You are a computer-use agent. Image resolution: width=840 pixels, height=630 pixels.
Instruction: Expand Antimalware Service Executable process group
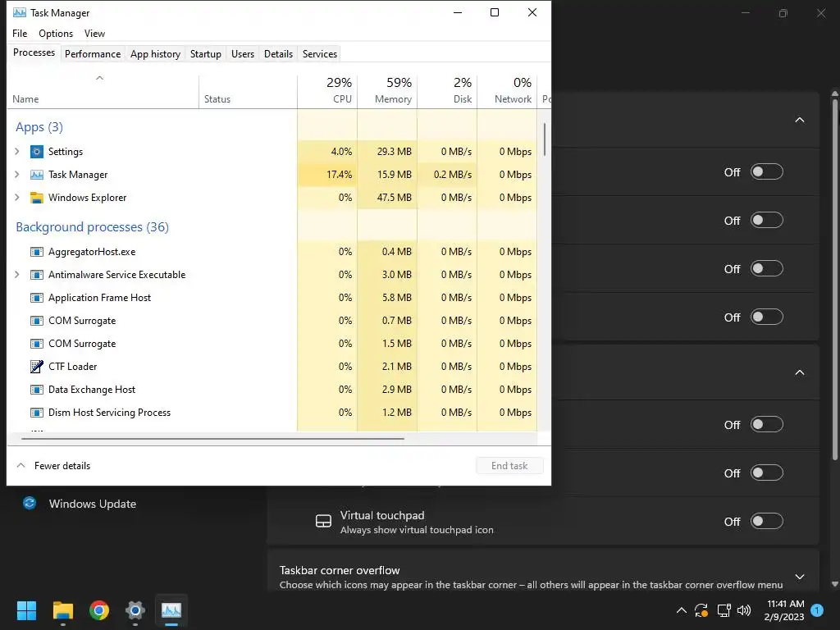[17, 275]
